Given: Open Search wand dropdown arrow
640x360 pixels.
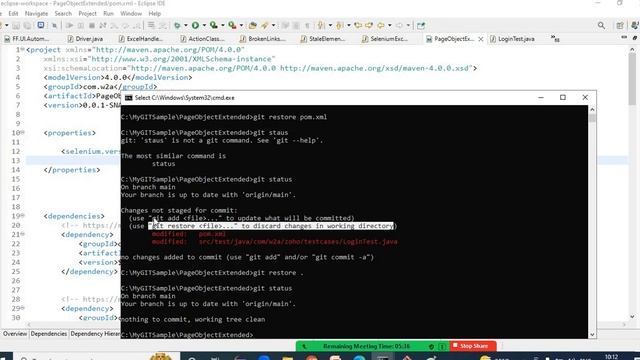Looking at the screenshot, I should [273, 25].
